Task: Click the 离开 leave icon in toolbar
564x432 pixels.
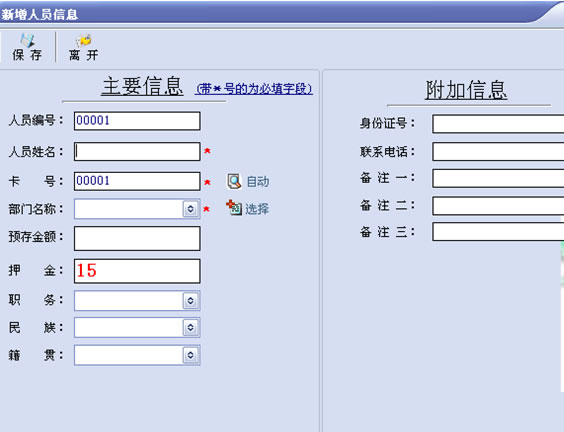Action: pos(83,40)
